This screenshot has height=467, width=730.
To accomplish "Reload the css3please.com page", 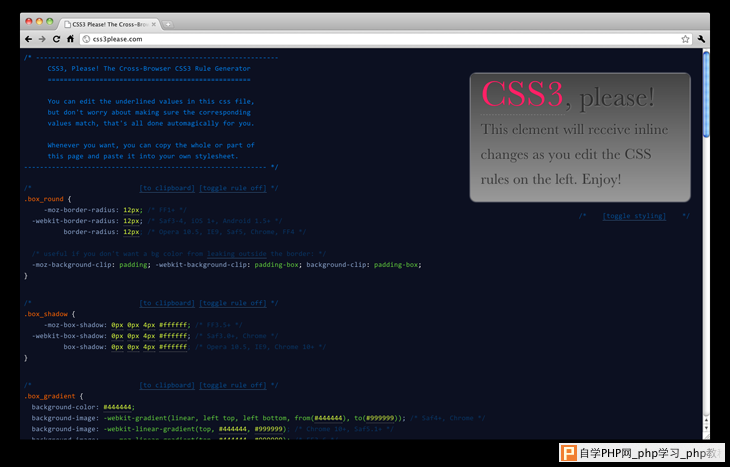I will 56,39.
